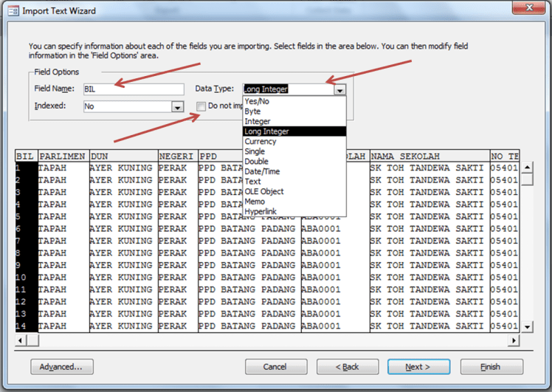The height and width of the screenshot is (392, 552).
Task: Select Long Integer in the data type list
Action: pos(294,131)
